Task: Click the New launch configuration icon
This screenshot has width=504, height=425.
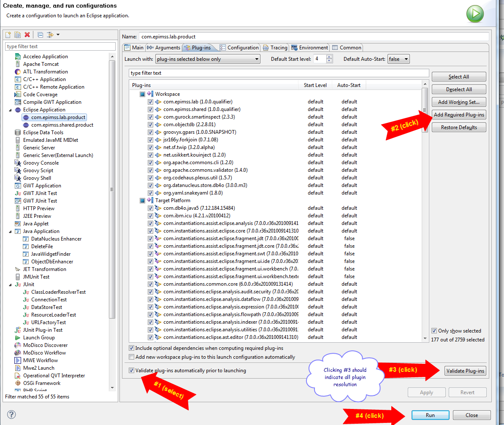Action: (x=8, y=35)
